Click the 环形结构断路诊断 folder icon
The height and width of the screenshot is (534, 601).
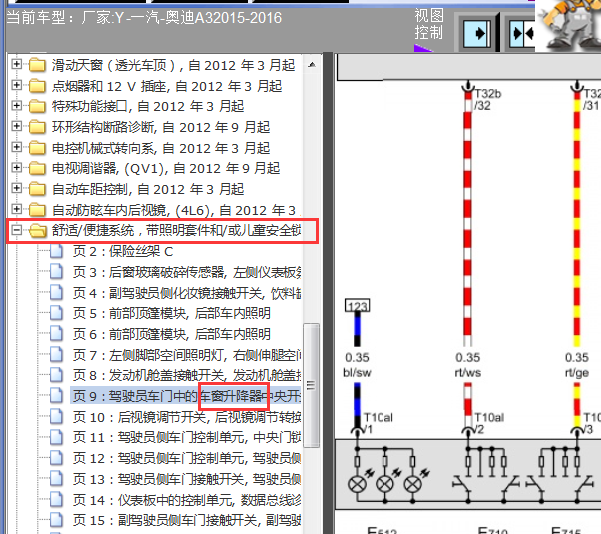37,127
